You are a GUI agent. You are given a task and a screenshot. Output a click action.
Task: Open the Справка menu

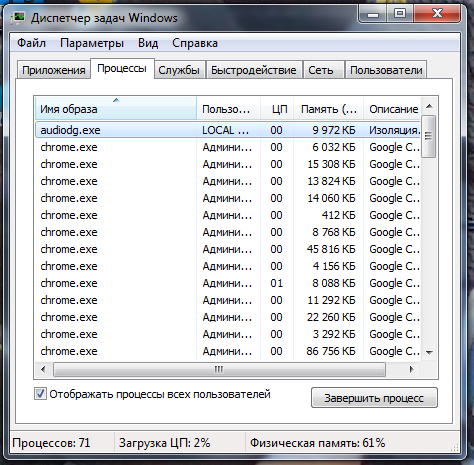pos(195,43)
